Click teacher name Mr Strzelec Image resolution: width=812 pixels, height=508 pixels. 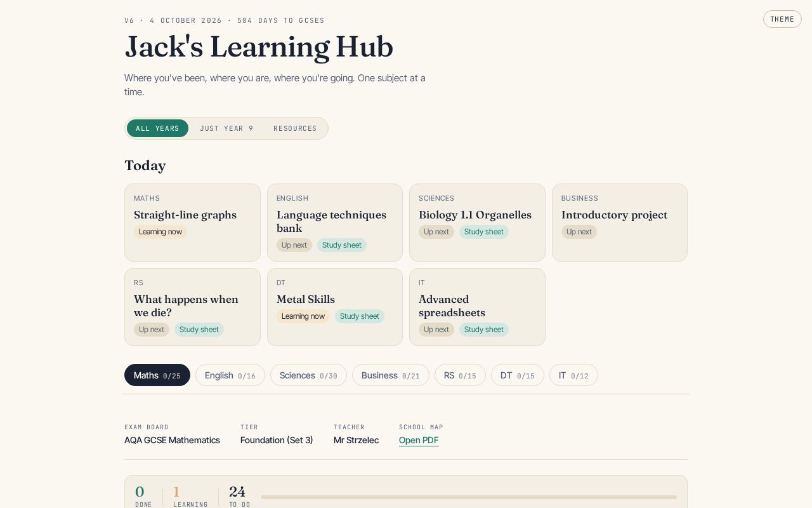(x=356, y=440)
